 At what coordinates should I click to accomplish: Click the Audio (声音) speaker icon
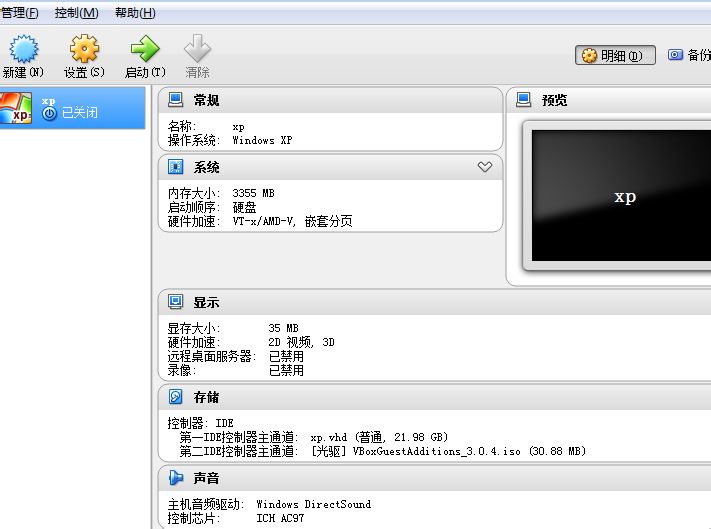[x=175, y=477]
